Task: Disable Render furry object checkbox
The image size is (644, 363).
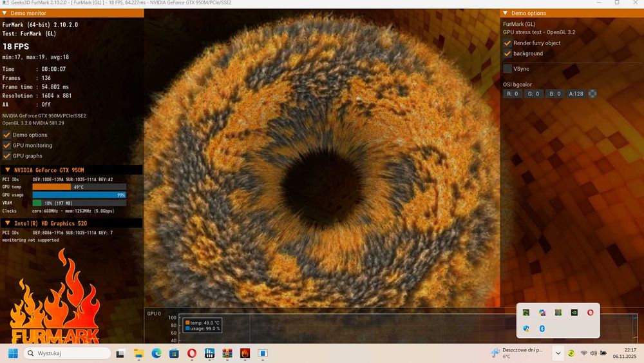Action: [x=507, y=43]
